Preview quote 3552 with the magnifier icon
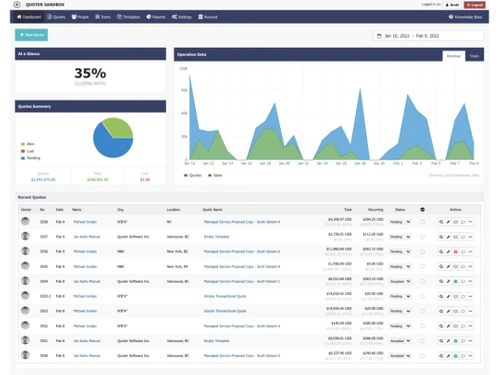Viewport: 500px width, 375px height. point(441,326)
